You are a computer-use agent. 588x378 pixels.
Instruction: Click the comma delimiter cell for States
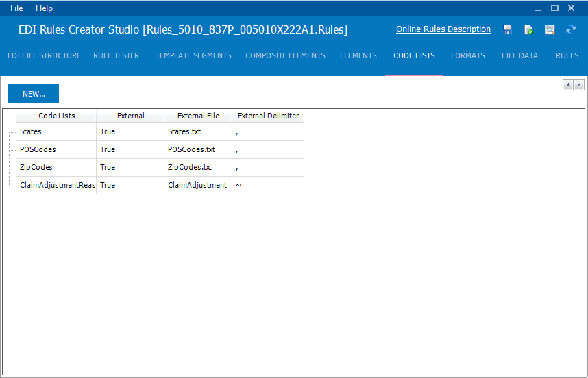268,132
